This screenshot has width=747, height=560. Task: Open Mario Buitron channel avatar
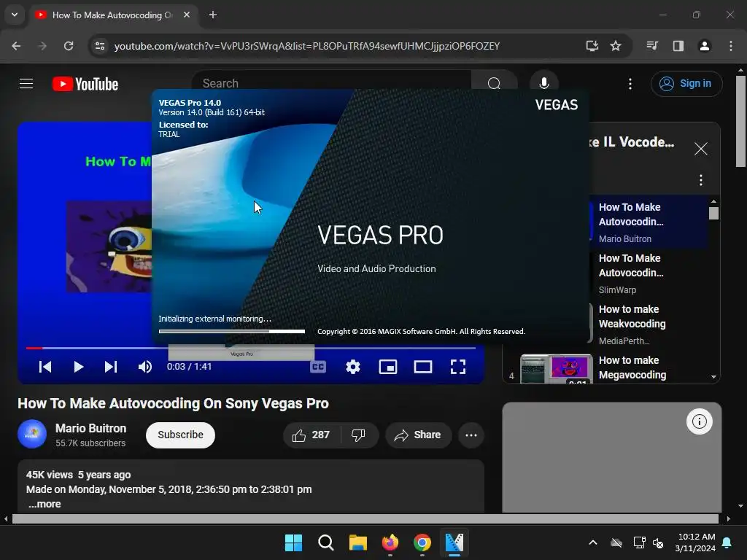32,435
